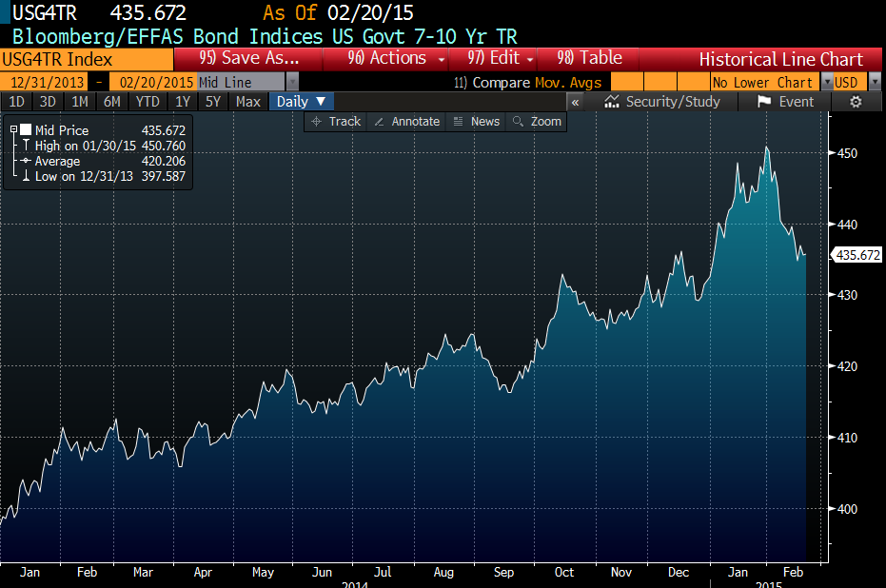Switch to the 5Y time range
The height and width of the screenshot is (588, 886).
212,102
